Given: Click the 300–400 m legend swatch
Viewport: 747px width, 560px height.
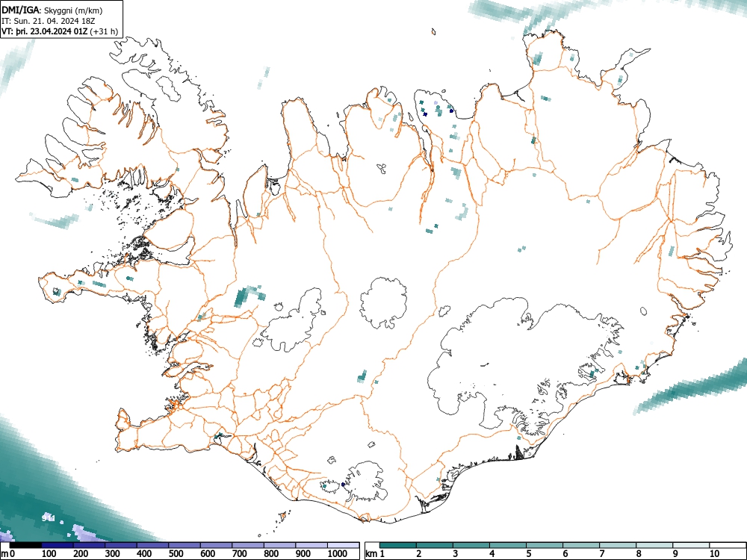Looking at the screenshot, I should (121, 545).
